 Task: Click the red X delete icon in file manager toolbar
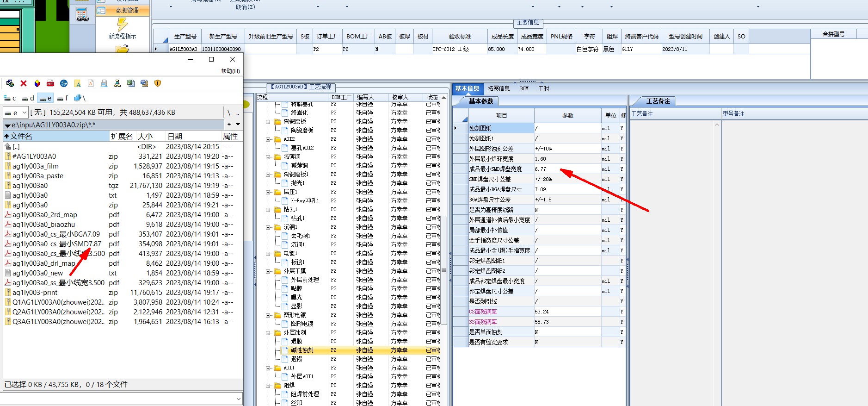coord(24,83)
